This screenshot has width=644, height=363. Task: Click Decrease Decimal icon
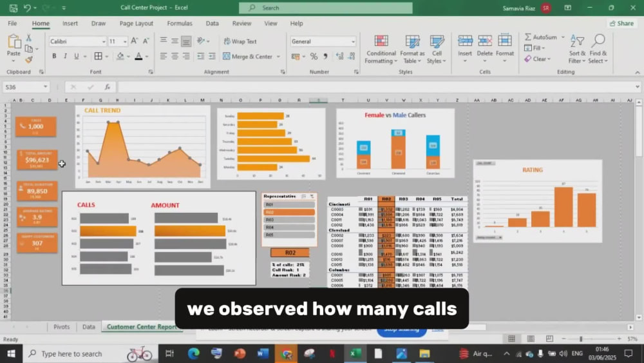[x=352, y=56]
